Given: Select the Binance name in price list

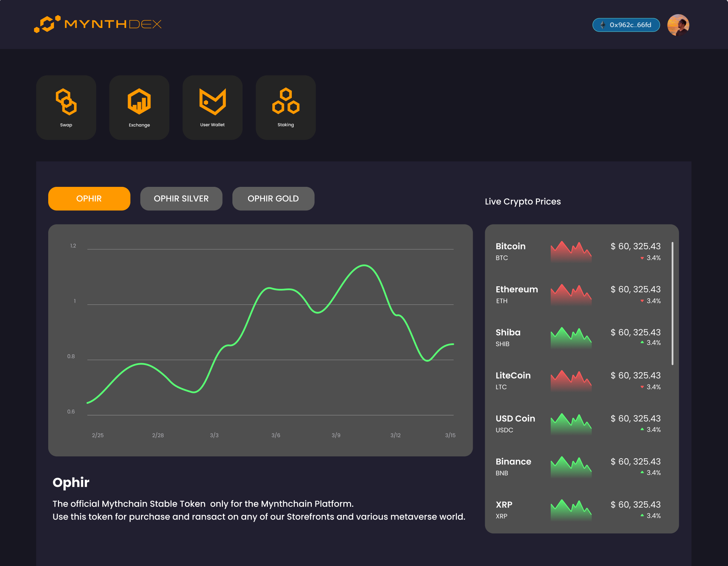Looking at the screenshot, I should click(513, 462).
